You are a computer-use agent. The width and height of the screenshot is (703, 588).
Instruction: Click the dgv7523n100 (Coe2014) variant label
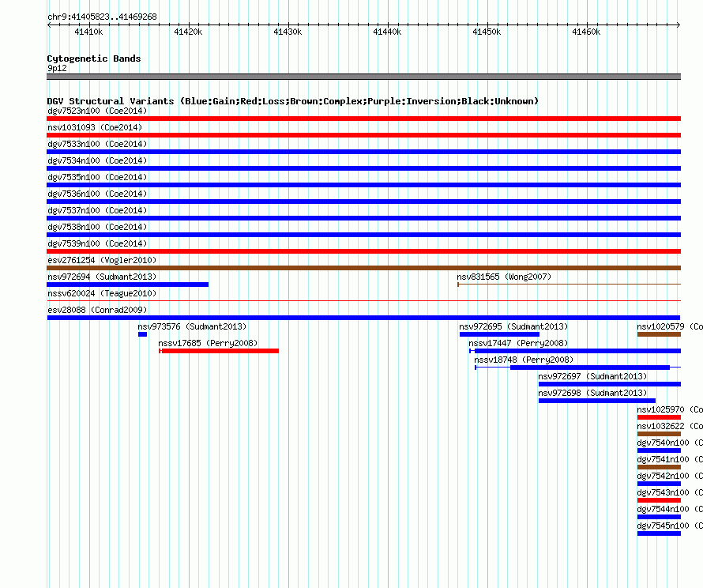point(97,111)
